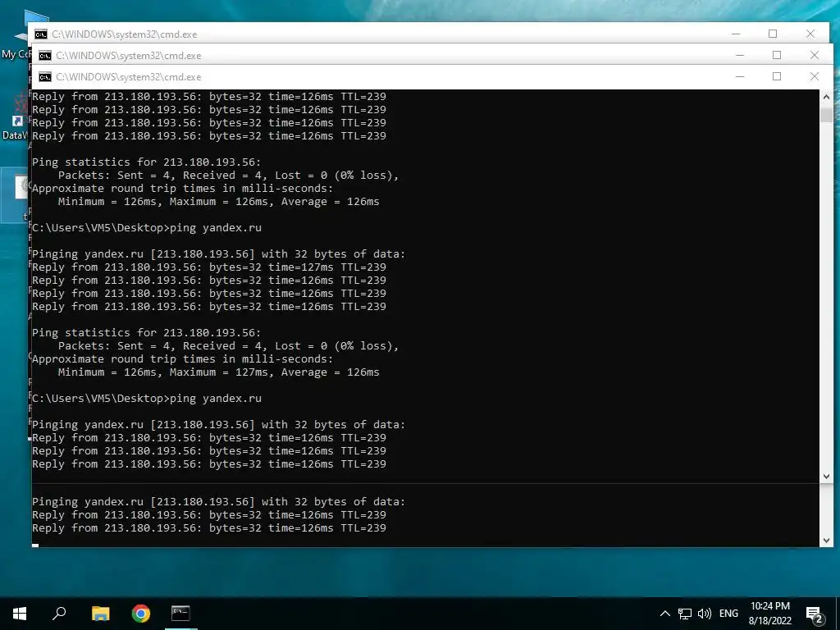Open the Windows Start menu

[x=20, y=614]
